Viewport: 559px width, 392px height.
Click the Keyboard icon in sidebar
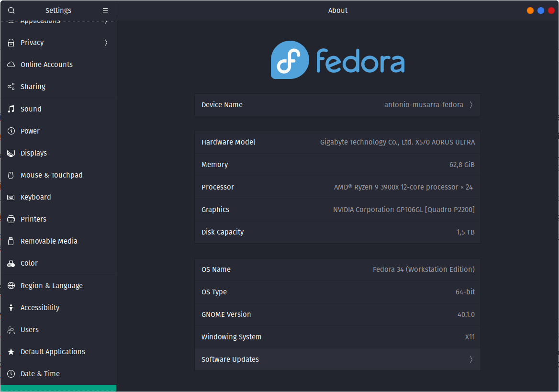pyautogui.click(x=11, y=197)
